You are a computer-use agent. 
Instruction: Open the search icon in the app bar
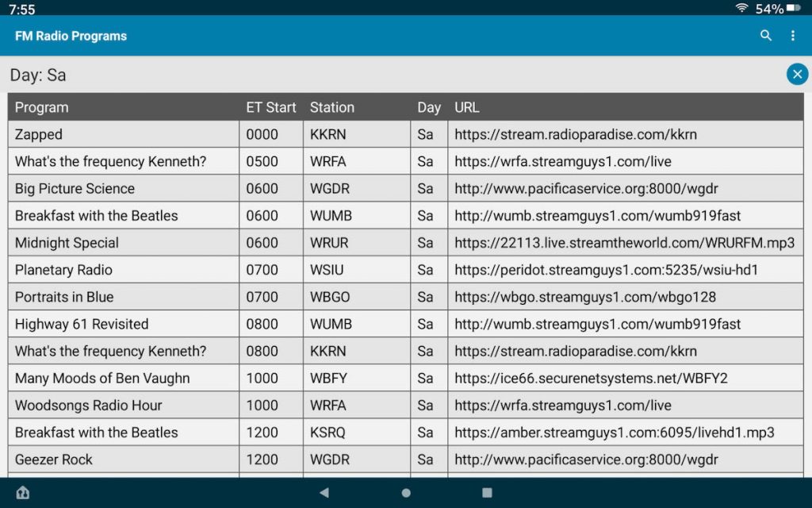[x=765, y=36]
